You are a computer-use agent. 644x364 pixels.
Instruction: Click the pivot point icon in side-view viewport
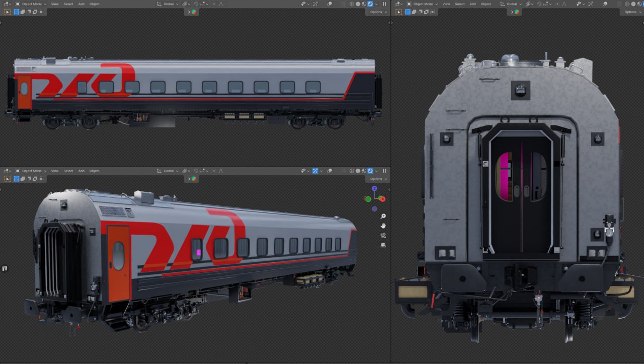pos(186,4)
